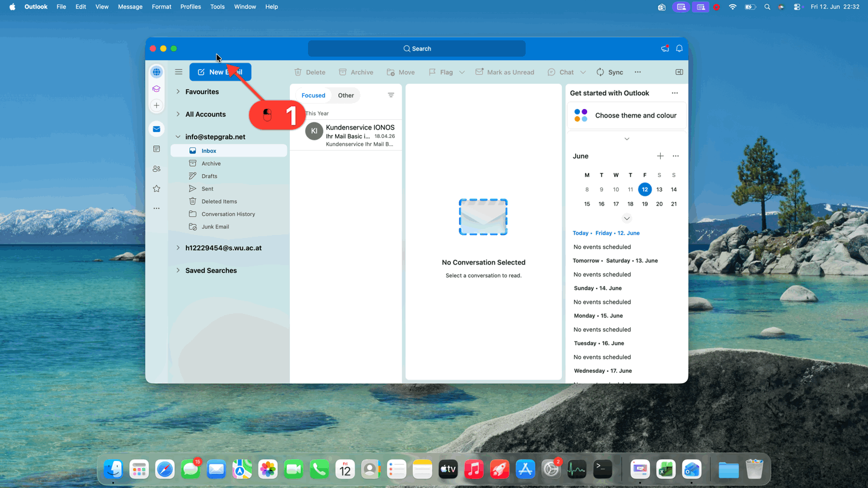This screenshot has height=488, width=868.
Task: Select the graduation cap account icon
Action: coord(157,89)
